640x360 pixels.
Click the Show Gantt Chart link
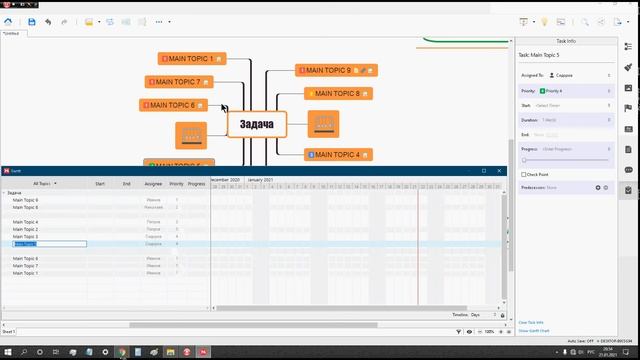click(x=534, y=331)
